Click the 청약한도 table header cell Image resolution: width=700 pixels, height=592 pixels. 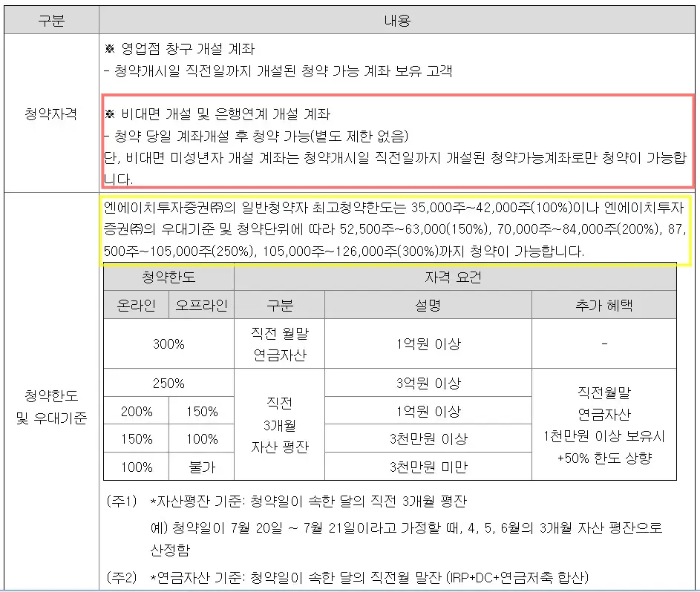pyautogui.click(x=169, y=278)
